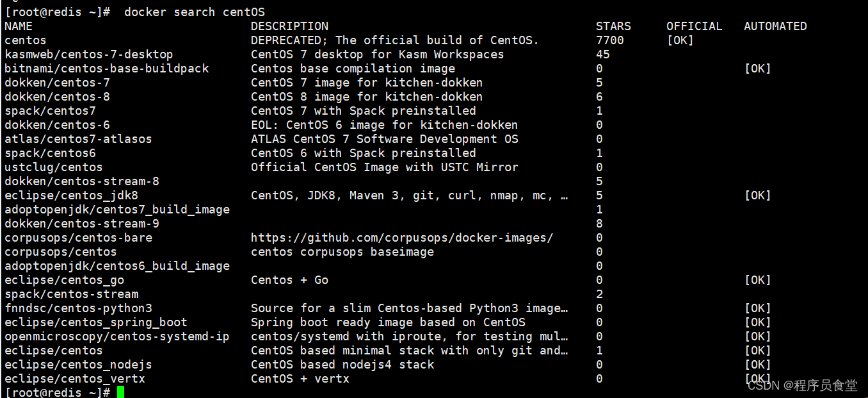Select 'eclipse/centos_vertx' image name

tap(75, 379)
